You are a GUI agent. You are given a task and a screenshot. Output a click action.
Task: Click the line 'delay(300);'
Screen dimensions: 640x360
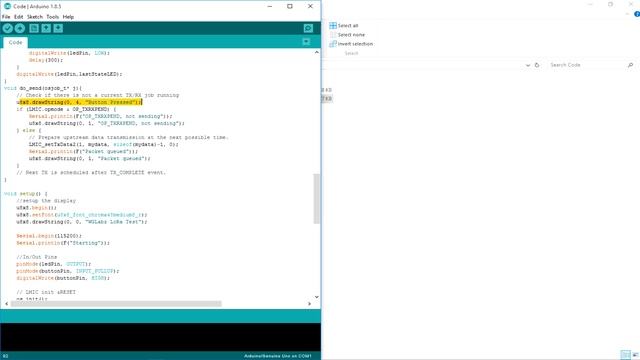pyautogui.click(x=46, y=60)
